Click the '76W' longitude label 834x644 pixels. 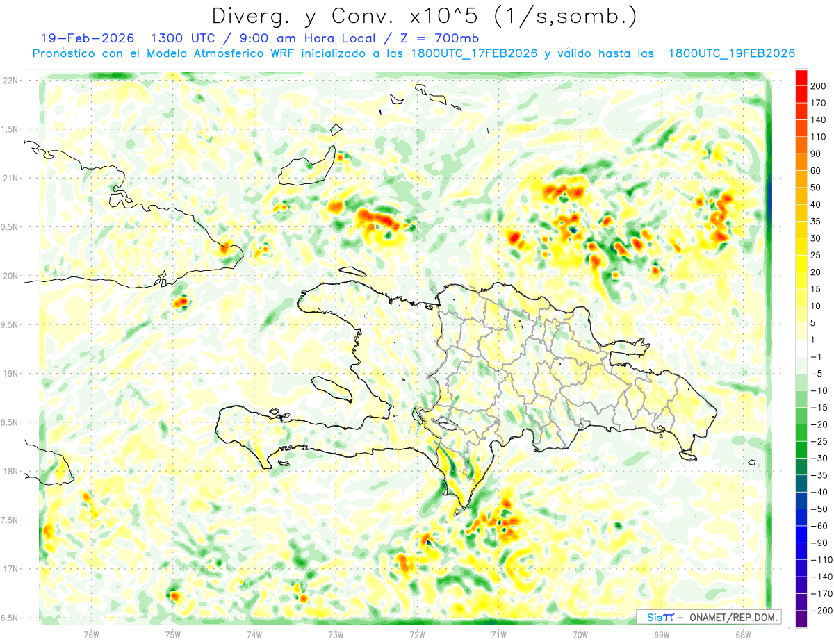click(91, 634)
